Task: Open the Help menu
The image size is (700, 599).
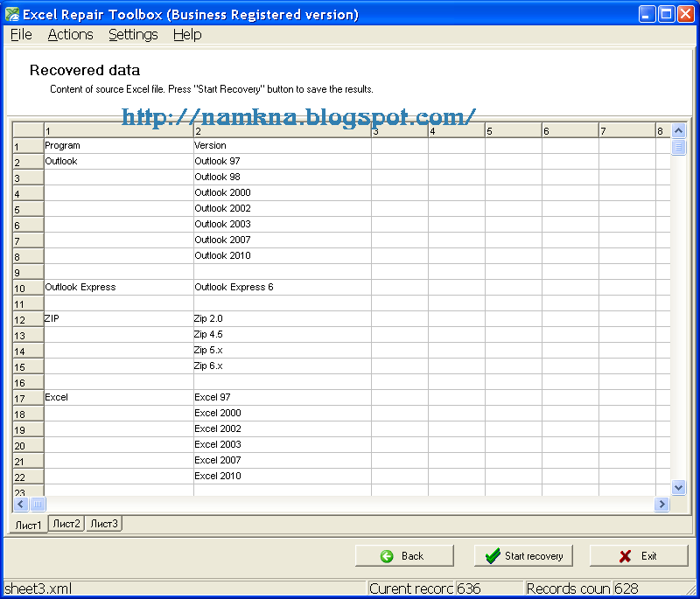Action: [x=187, y=35]
